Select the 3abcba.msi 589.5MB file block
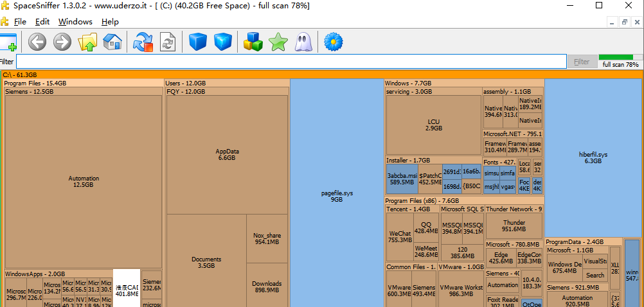The width and height of the screenshot is (644, 307). tap(402, 179)
